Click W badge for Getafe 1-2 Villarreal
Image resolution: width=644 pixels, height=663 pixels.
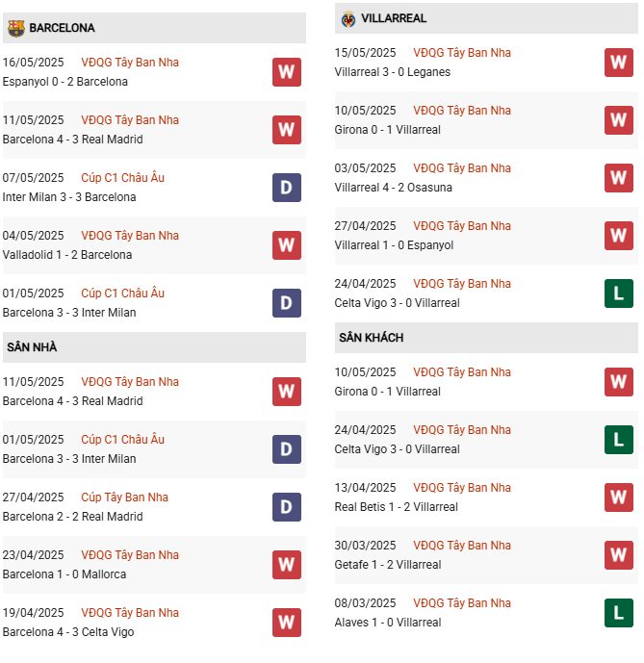click(619, 555)
